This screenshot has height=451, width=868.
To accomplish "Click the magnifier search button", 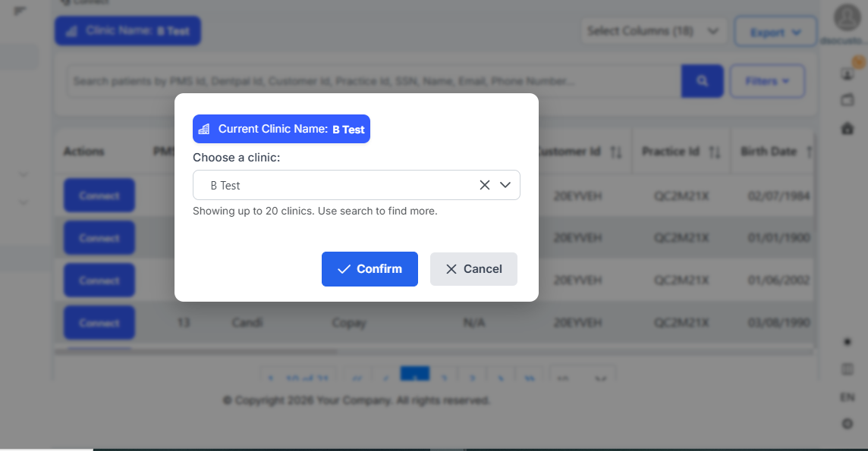I will click(702, 81).
